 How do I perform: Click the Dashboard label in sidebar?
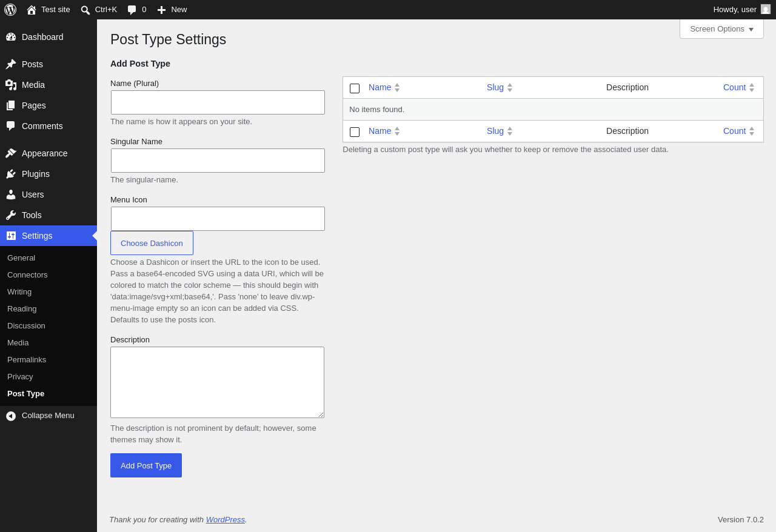pos(42,37)
